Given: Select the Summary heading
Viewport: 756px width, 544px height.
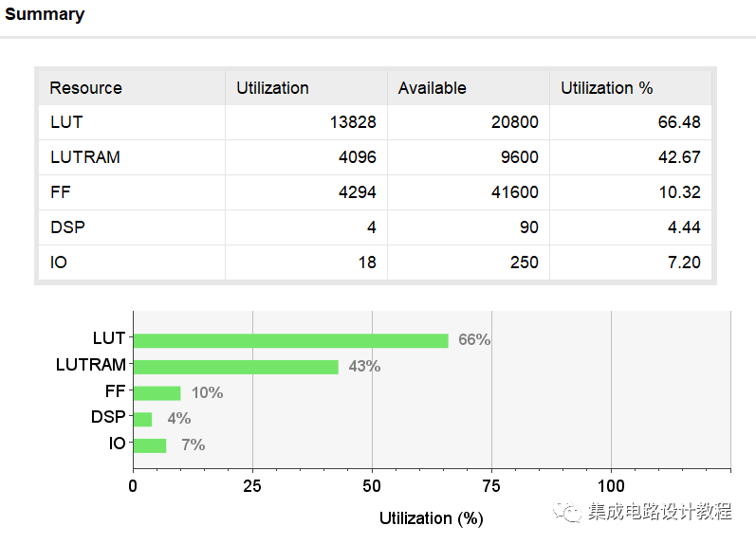Looking at the screenshot, I should 45,14.
